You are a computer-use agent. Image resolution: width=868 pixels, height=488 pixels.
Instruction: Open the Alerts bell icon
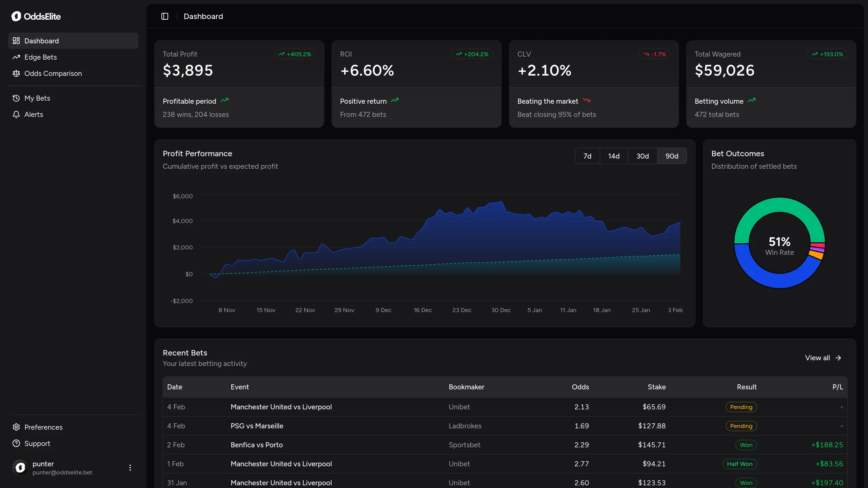[x=17, y=114]
